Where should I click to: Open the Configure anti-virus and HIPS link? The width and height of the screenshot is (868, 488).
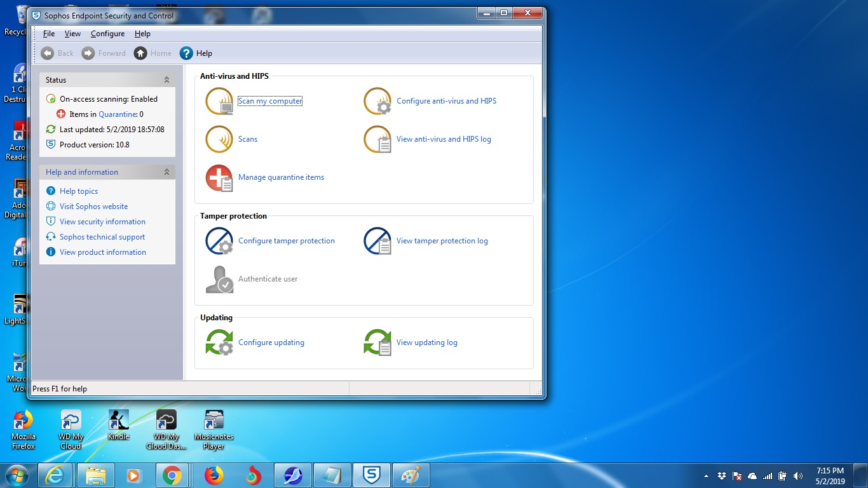[x=446, y=101]
